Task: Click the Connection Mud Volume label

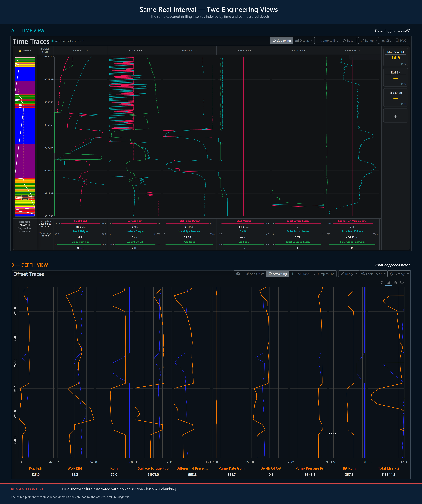Action: click(x=352, y=221)
